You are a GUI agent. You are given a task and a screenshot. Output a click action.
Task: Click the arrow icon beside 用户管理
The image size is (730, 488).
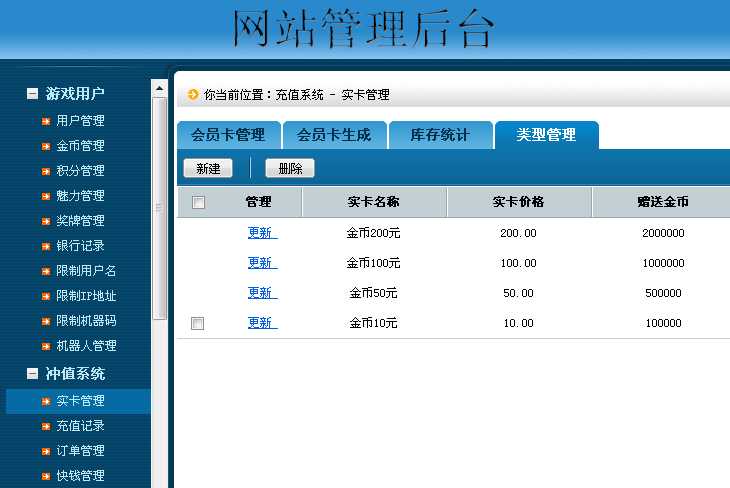tap(46, 121)
